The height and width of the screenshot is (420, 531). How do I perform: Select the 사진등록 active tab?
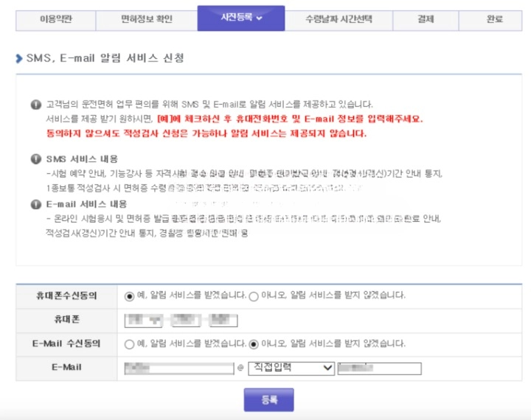pyautogui.click(x=240, y=18)
